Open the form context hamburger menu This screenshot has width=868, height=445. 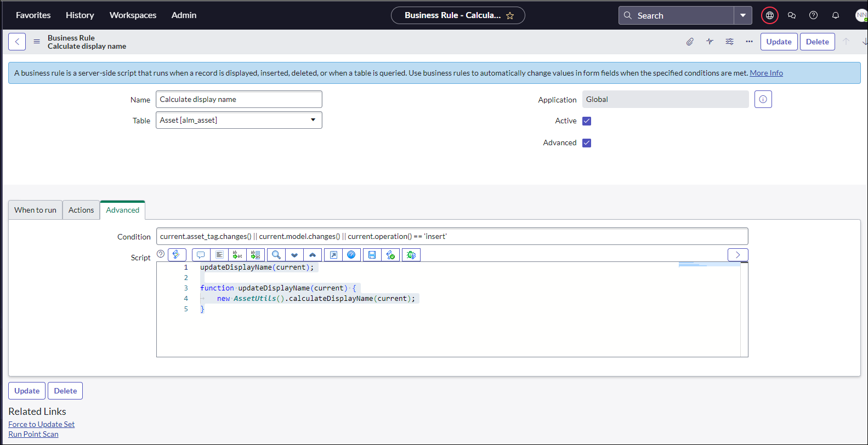pyautogui.click(x=37, y=42)
